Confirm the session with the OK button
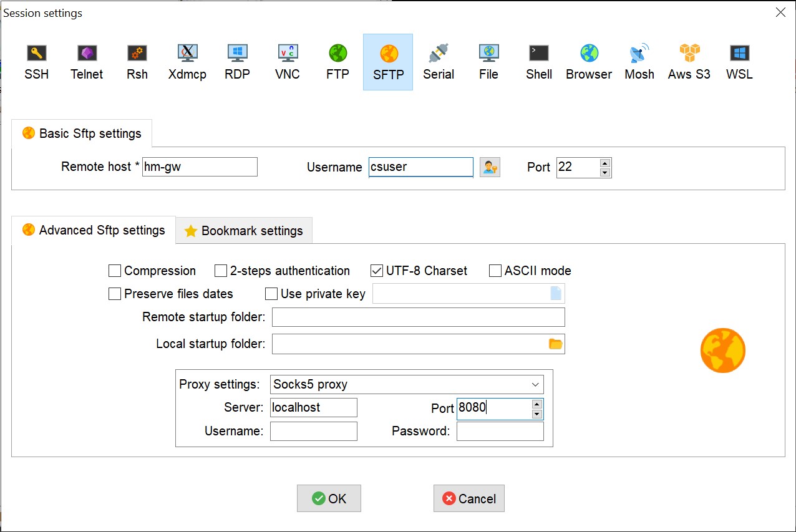Screen dimensions: 796x532 [329, 498]
